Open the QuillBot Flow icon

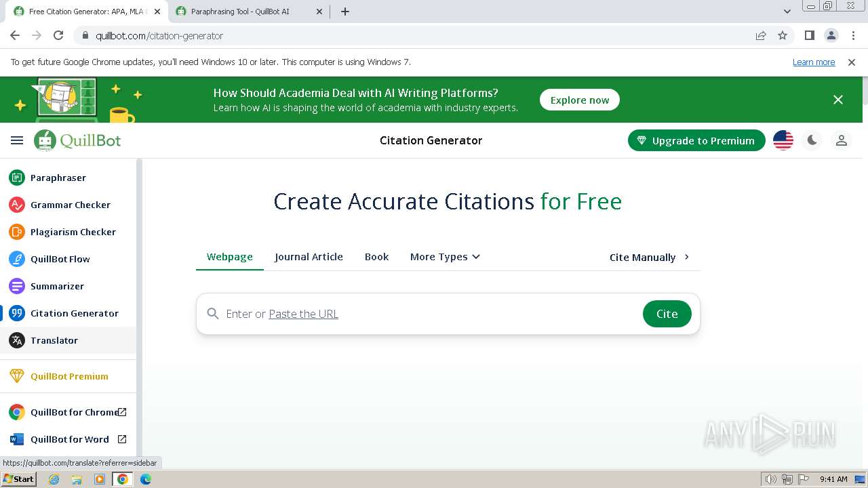17,259
